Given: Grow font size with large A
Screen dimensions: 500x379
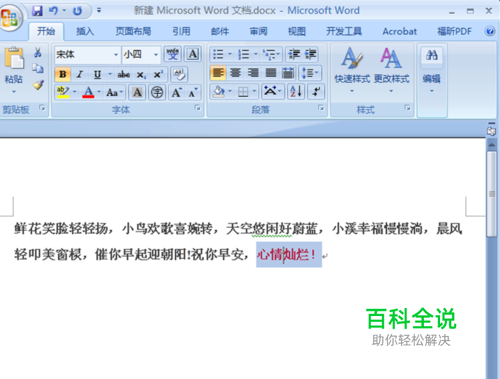Looking at the screenshot, I should pos(176,92).
